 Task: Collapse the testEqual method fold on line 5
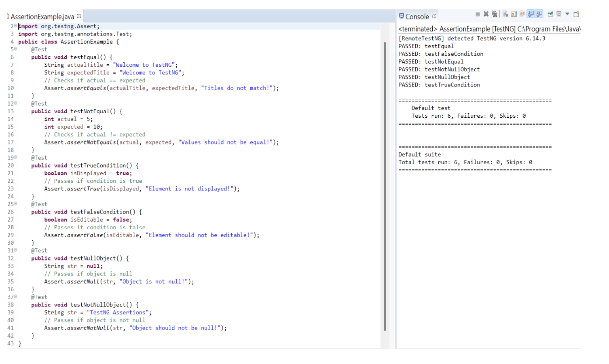pyautogui.click(x=15, y=49)
